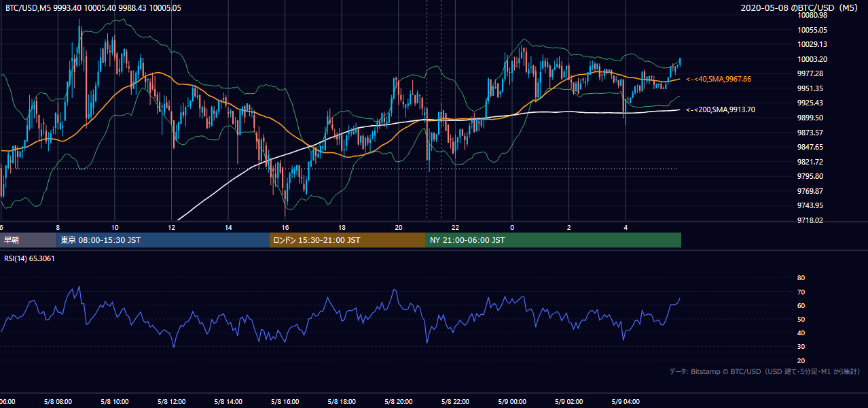
Task: Select the ロンドン 15:30-21:00 JST session bar
Action: (348, 240)
